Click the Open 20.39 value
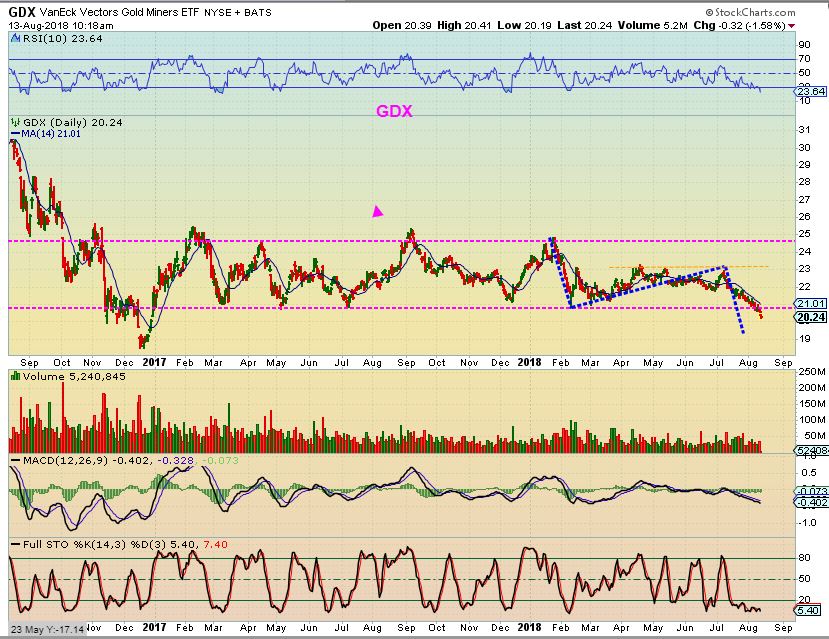Viewport: 829px width, 639px height. tap(402, 25)
